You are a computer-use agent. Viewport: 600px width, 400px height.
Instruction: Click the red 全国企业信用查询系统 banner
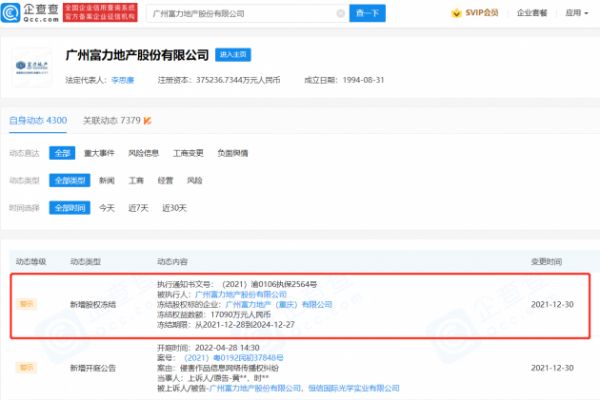tap(100, 13)
